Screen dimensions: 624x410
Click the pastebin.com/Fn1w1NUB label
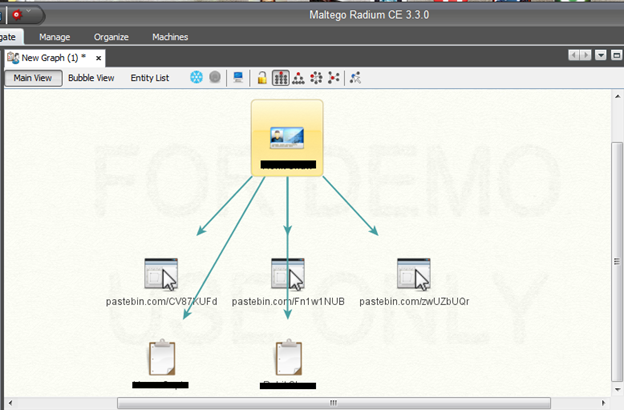pyautogui.click(x=288, y=302)
